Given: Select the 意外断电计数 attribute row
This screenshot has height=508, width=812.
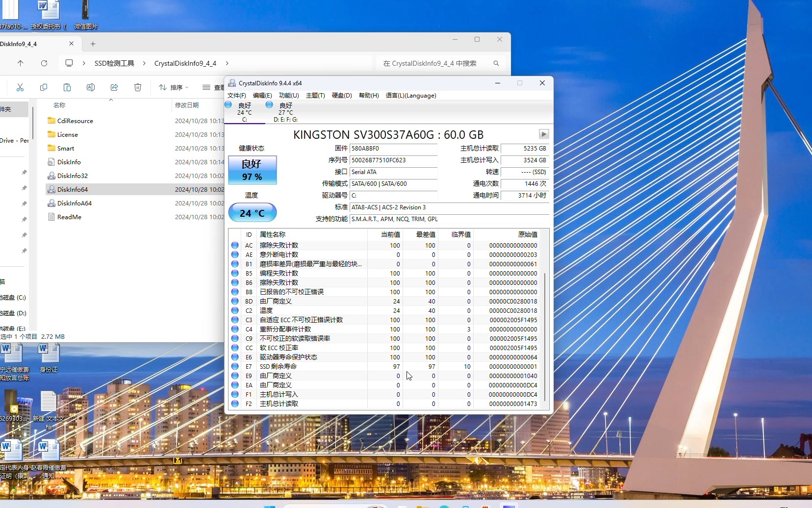Looking at the screenshot, I should [x=384, y=254].
